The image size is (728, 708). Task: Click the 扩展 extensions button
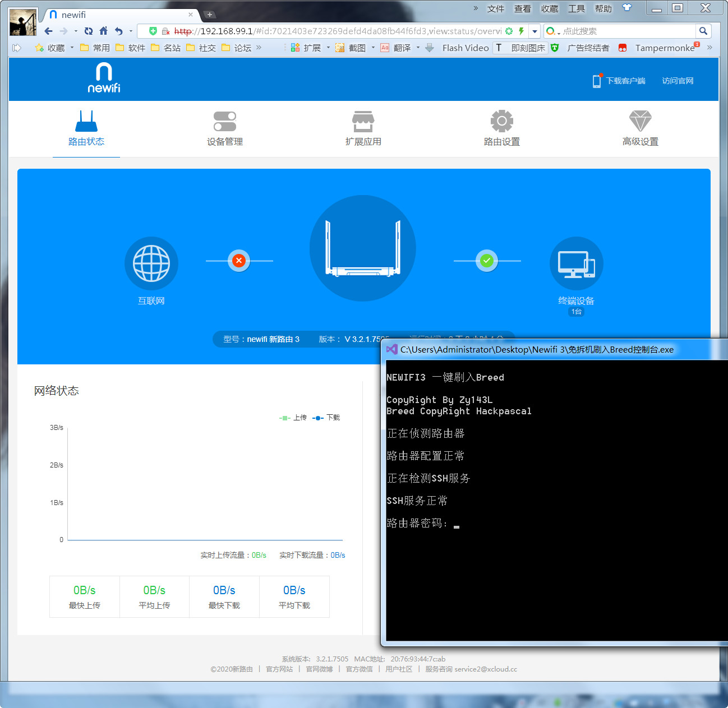tap(306, 48)
